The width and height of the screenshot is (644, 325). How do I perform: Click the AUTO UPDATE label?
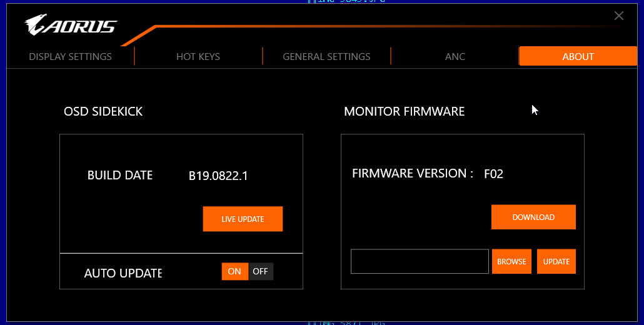tap(123, 273)
